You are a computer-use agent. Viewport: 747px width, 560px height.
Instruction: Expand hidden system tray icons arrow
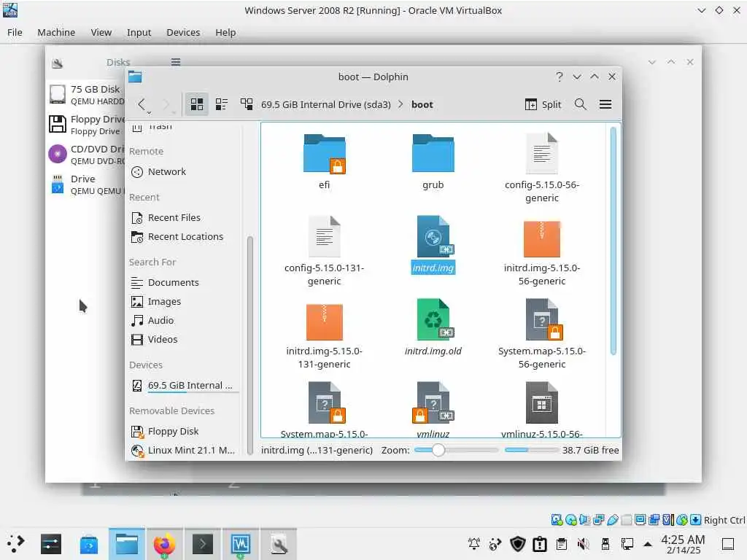click(648, 543)
